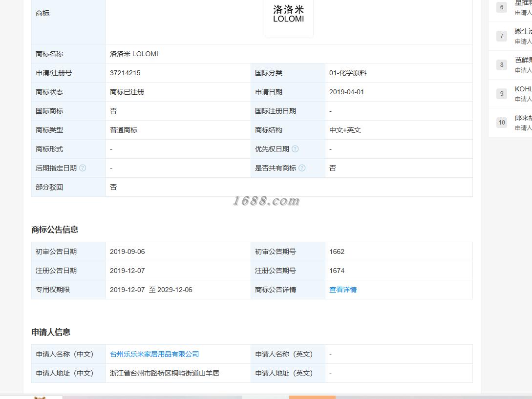This screenshot has height=399, width=532.
Task: Click the 申请人信息 section heading
Action: pyautogui.click(x=51, y=332)
